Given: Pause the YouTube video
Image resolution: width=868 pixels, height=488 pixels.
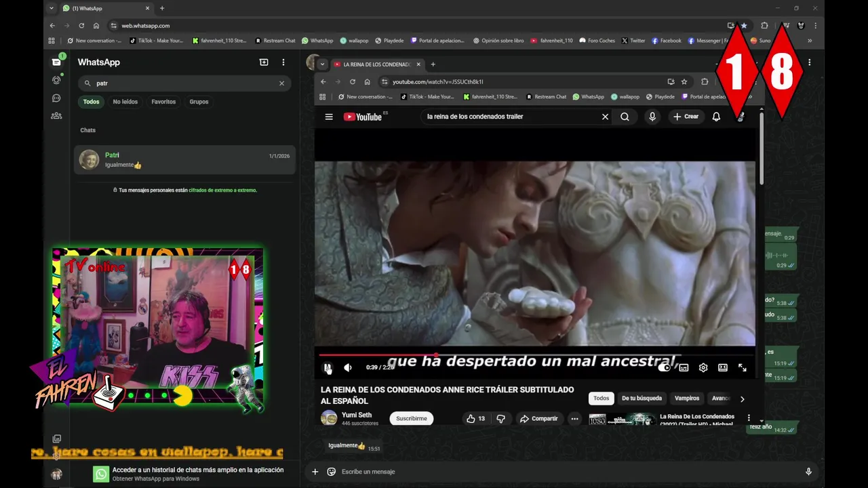Looking at the screenshot, I should 328,367.
